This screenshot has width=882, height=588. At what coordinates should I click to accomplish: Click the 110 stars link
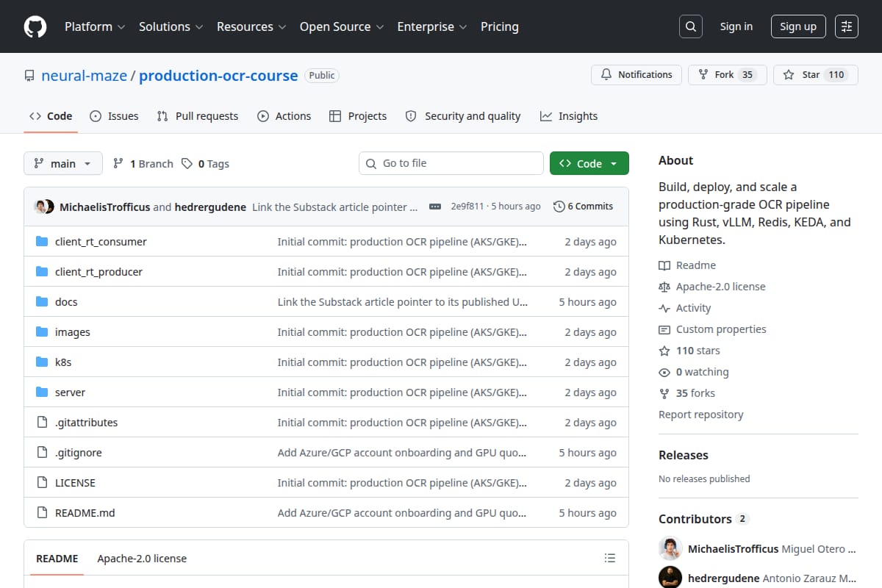pyautogui.click(x=689, y=351)
